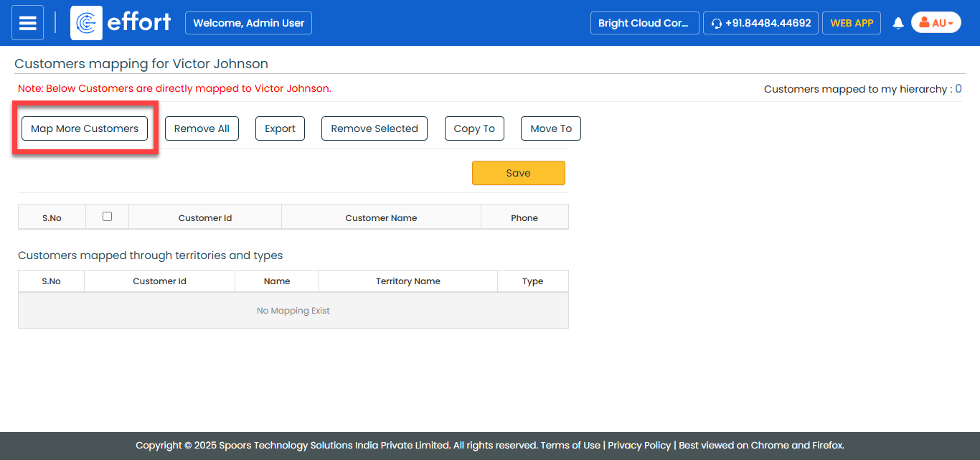This screenshot has height=460, width=980.
Task: Toggle the select-all customers checkbox
Action: coord(107,216)
